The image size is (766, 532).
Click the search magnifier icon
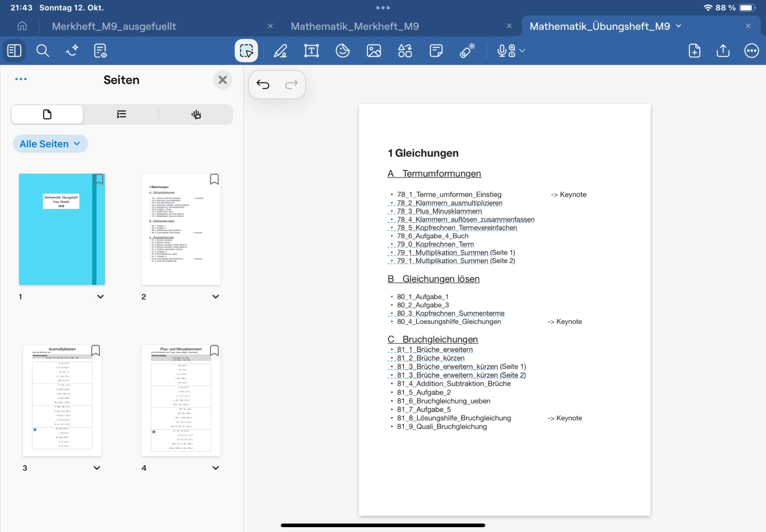click(x=43, y=51)
